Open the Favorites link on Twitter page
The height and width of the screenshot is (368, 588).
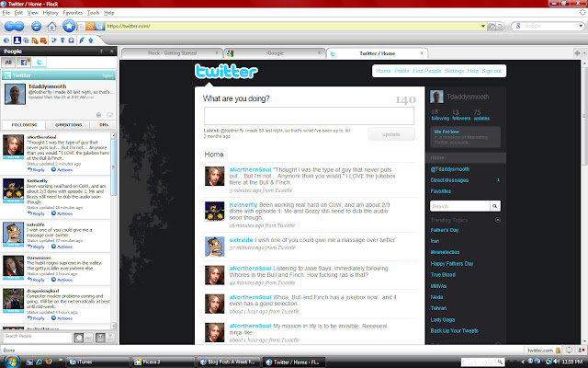tap(441, 191)
